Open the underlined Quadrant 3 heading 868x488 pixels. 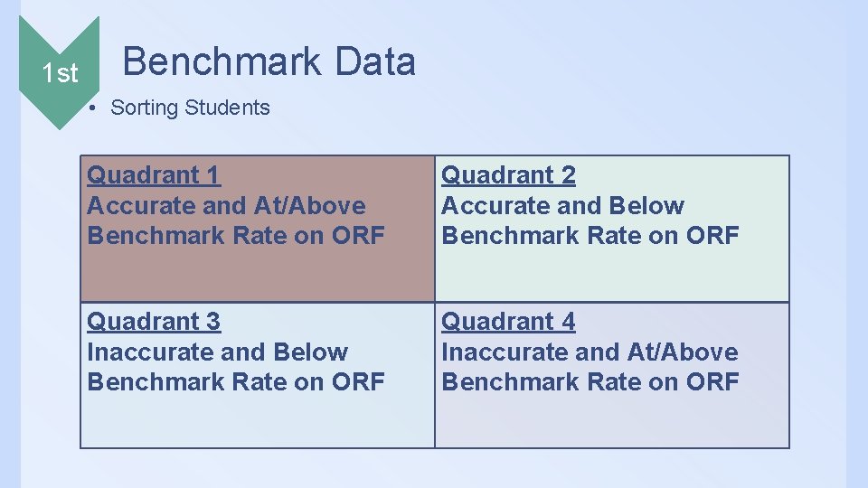tap(154, 322)
